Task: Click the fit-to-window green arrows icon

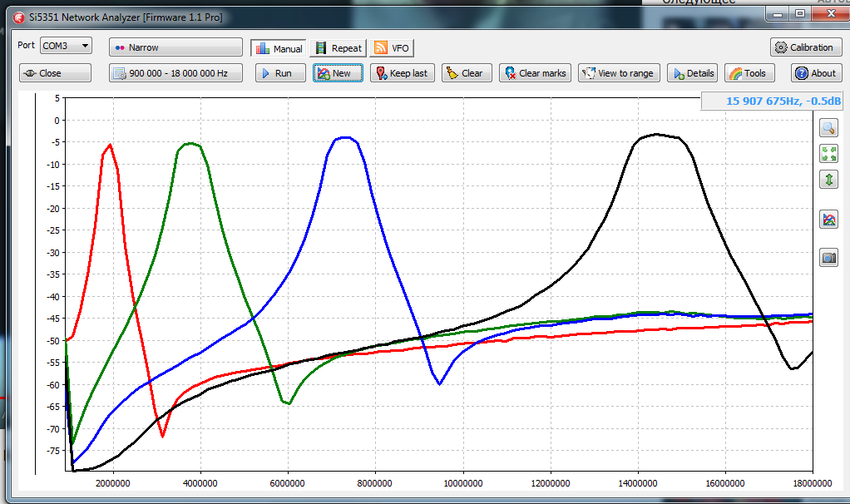Action: [828, 154]
